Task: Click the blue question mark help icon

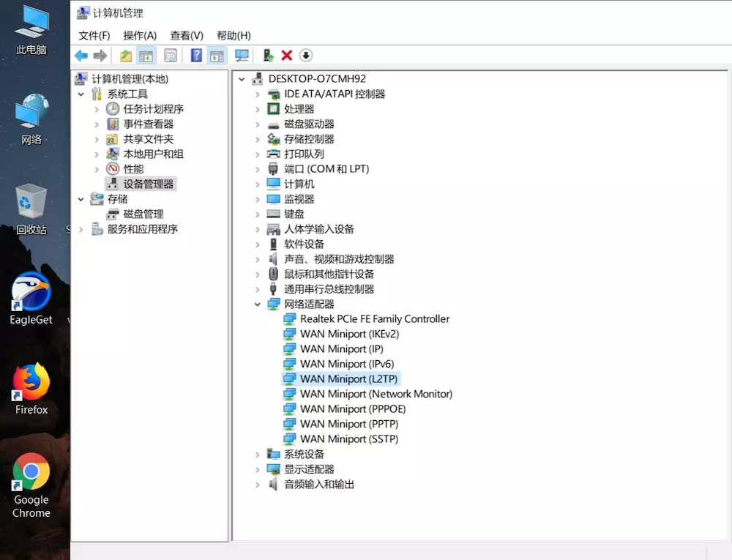Action: (196, 56)
